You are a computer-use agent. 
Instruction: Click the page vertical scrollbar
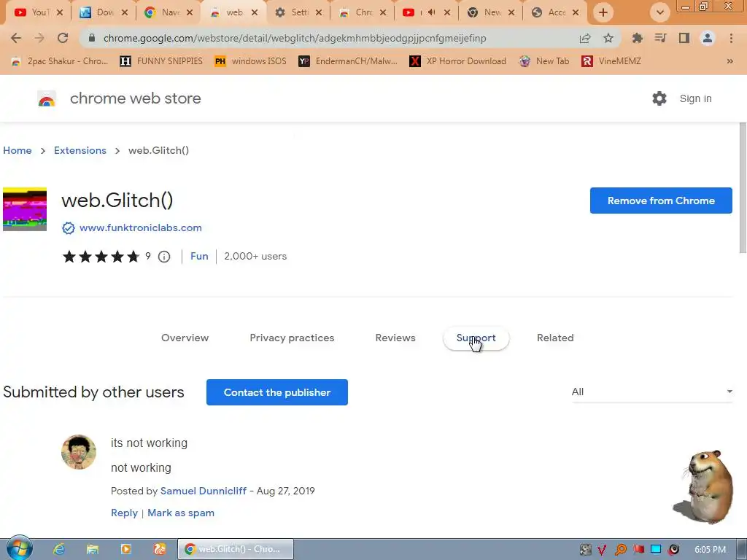[x=742, y=188]
